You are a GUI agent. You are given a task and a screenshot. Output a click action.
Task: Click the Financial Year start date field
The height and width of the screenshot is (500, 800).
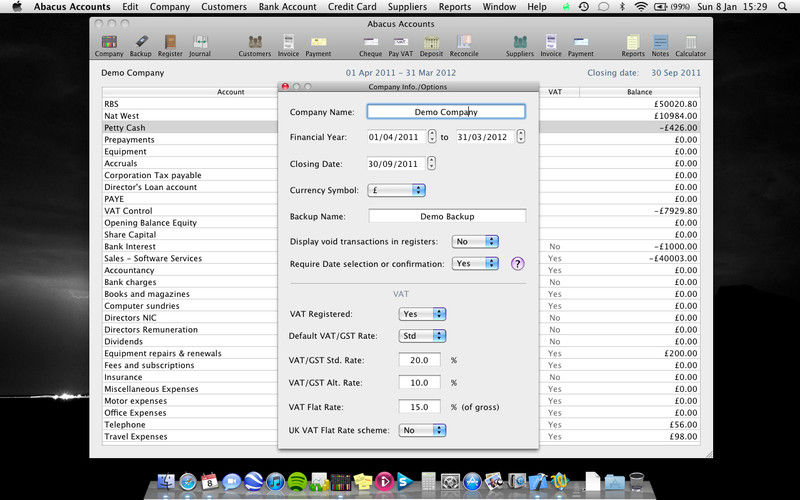click(x=396, y=137)
